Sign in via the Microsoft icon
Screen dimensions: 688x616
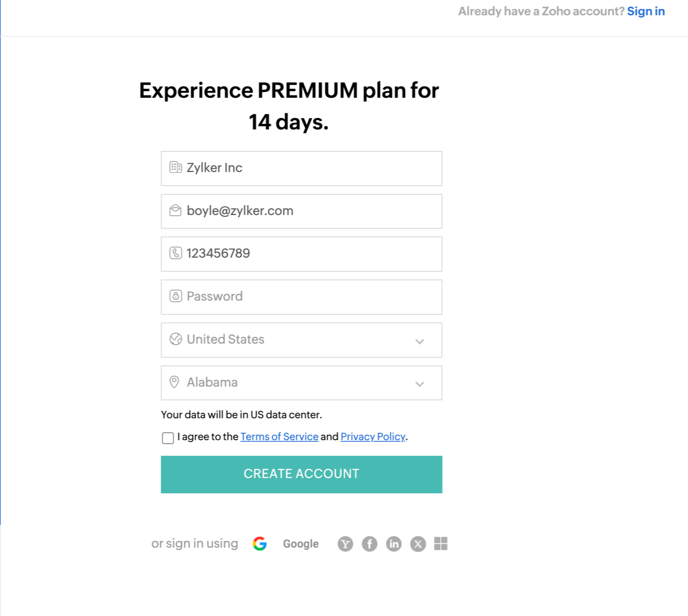(442, 543)
